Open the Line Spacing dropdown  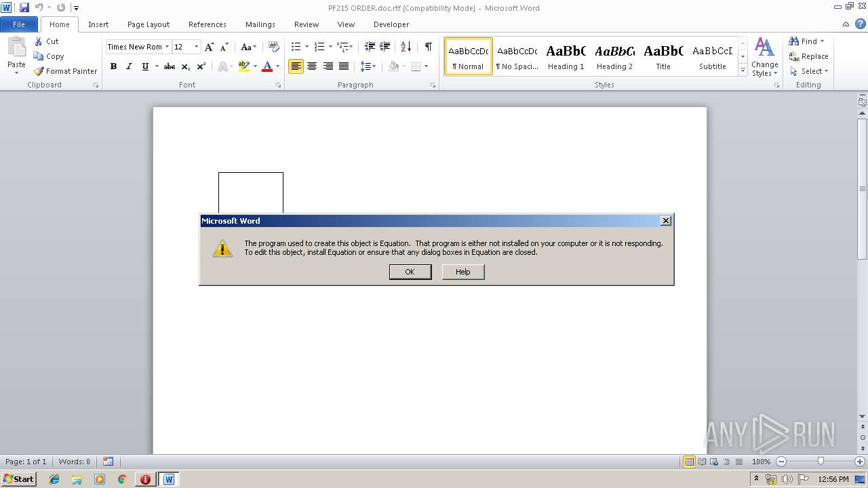pos(368,66)
